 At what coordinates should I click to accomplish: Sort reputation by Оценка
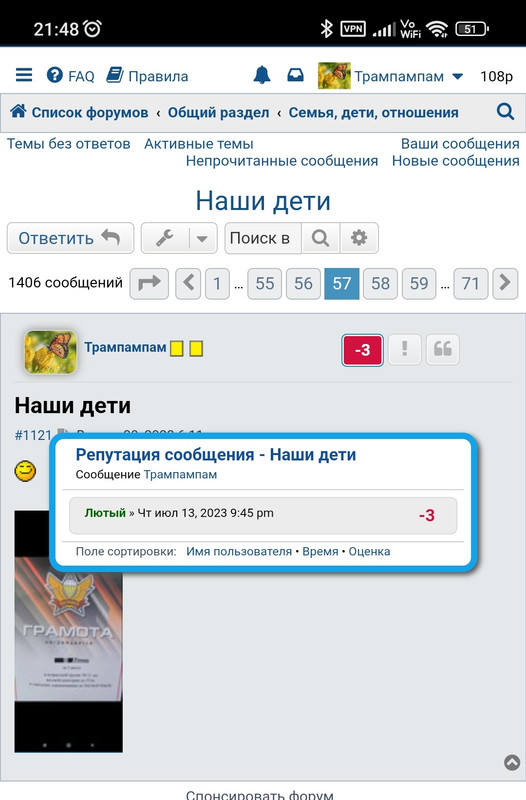369,552
